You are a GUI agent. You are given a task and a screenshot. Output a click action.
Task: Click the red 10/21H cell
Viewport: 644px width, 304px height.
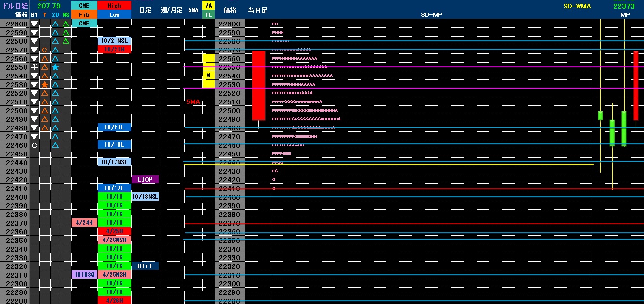click(x=115, y=50)
